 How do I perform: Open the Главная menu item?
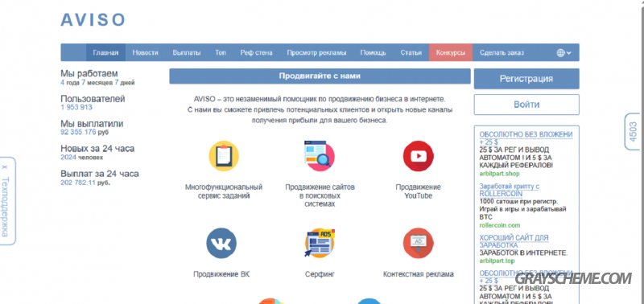[x=105, y=52]
